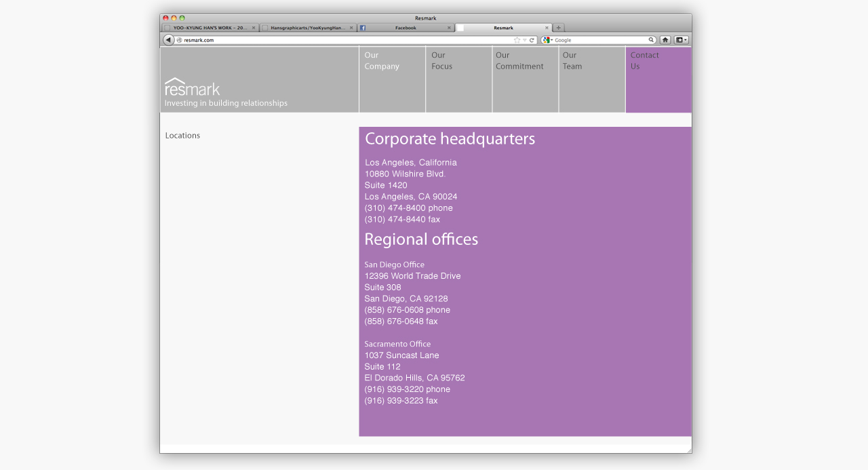Go to the browser home page icon
This screenshot has height=470, width=868.
coord(665,40)
